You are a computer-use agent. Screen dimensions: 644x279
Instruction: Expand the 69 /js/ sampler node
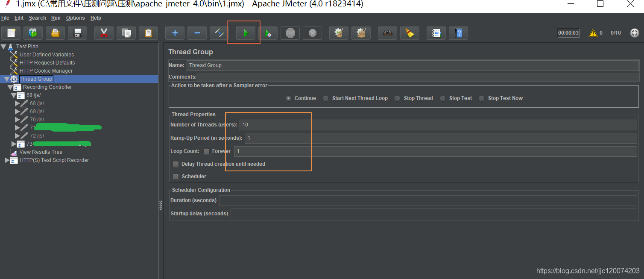click(x=17, y=112)
